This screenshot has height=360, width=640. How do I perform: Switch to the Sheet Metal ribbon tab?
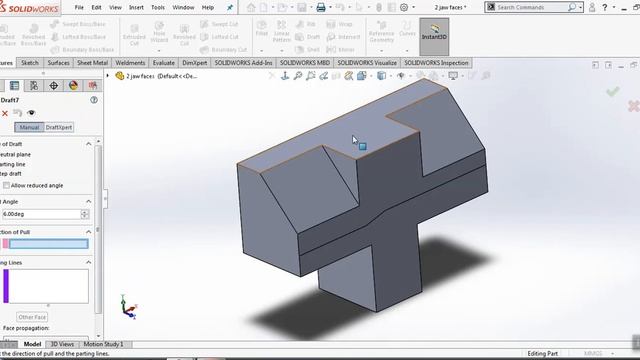click(x=92, y=63)
